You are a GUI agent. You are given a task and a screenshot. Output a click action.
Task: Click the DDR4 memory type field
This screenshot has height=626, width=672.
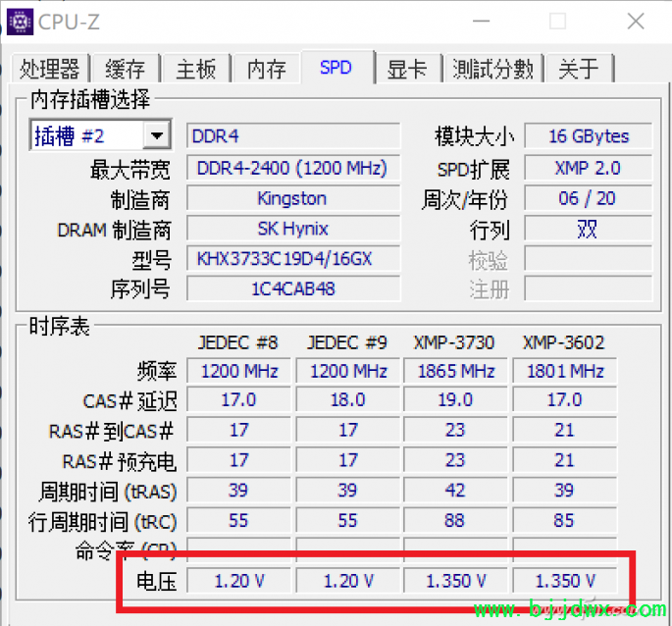click(x=293, y=136)
